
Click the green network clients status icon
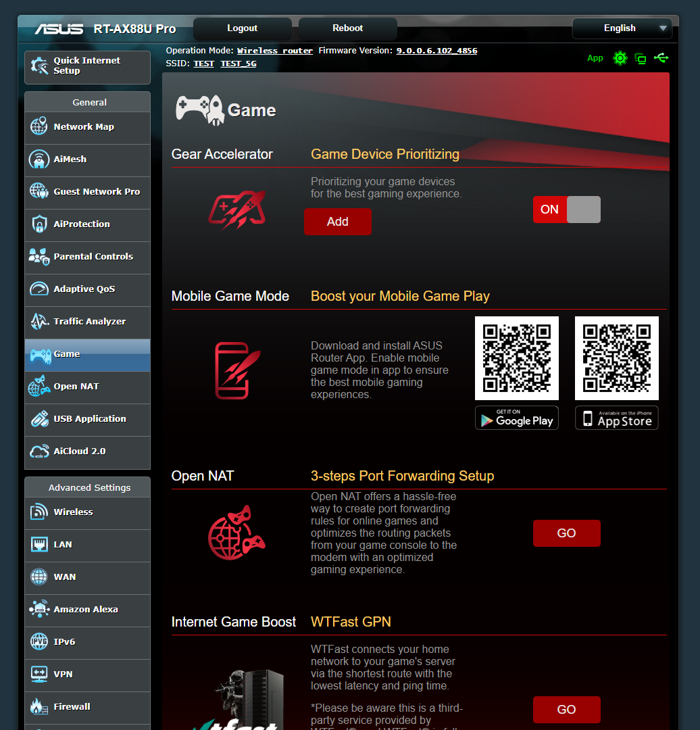click(641, 59)
